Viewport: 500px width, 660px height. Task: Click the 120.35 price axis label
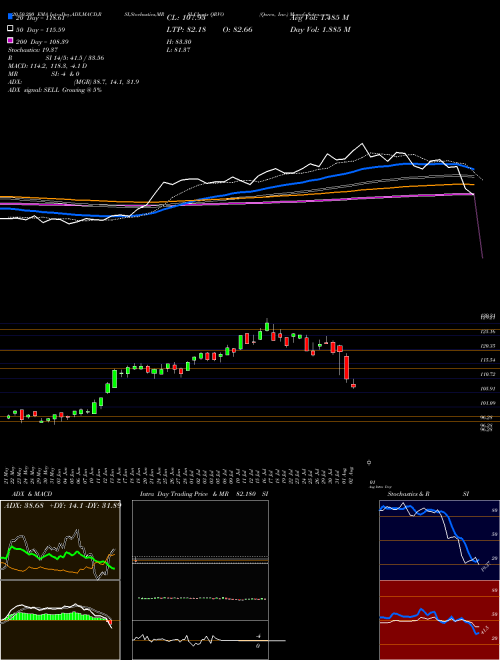coord(488,346)
